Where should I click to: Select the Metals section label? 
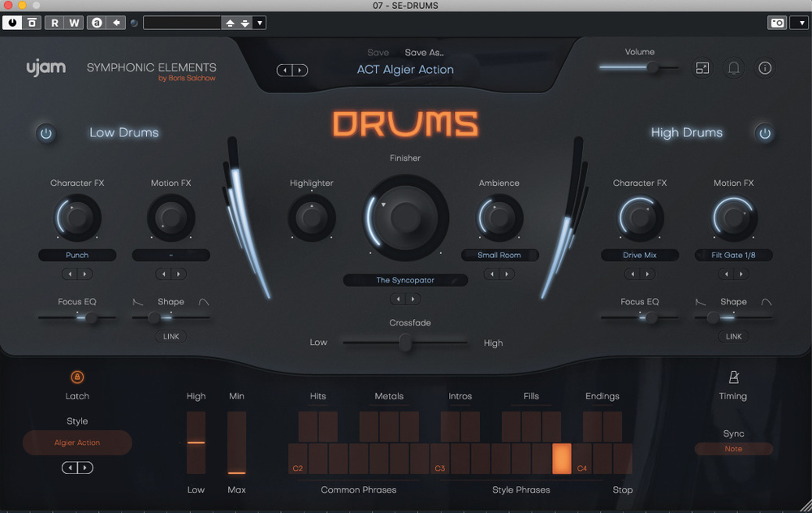[388, 396]
